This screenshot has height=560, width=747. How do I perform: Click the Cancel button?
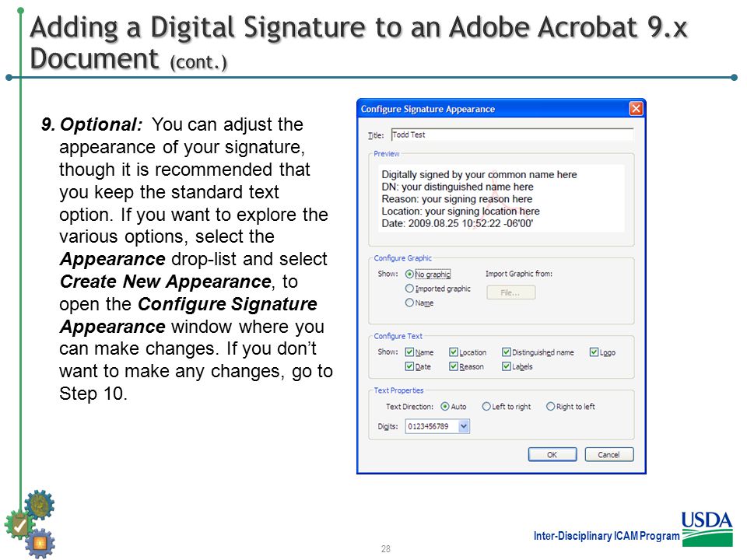608,455
